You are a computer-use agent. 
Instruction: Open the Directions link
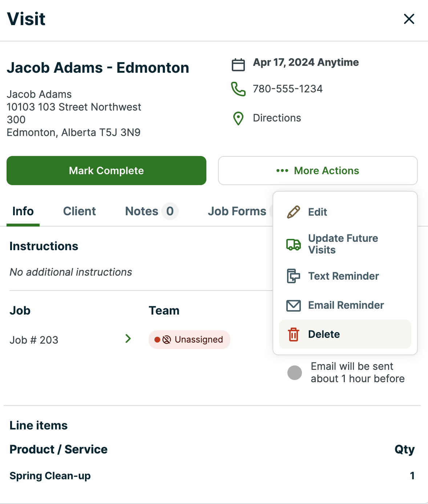277,118
